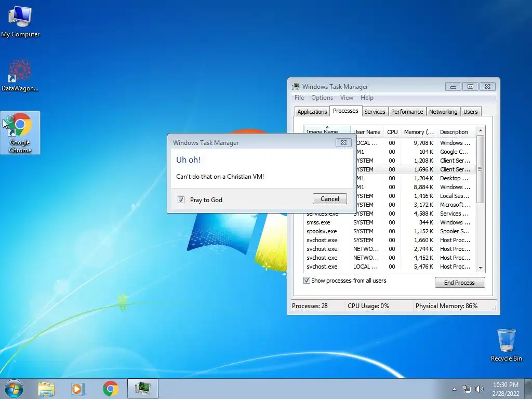This screenshot has width=532, height=399.
Task: Click the 8,884 K memory cell
Action: tap(423, 187)
